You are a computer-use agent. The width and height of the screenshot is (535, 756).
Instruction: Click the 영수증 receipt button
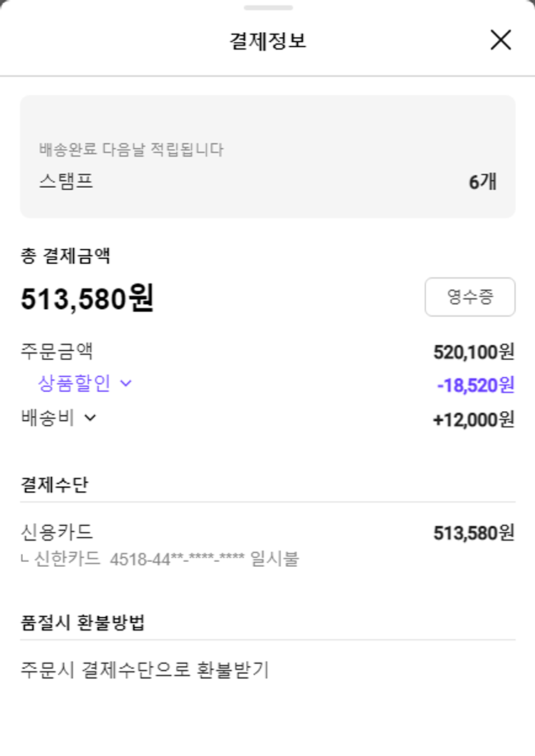point(469,297)
